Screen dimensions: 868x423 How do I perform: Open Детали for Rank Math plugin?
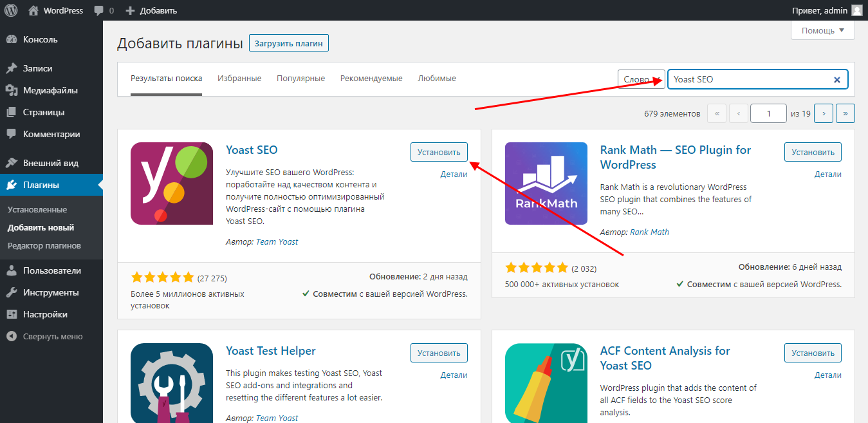pyautogui.click(x=828, y=174)
